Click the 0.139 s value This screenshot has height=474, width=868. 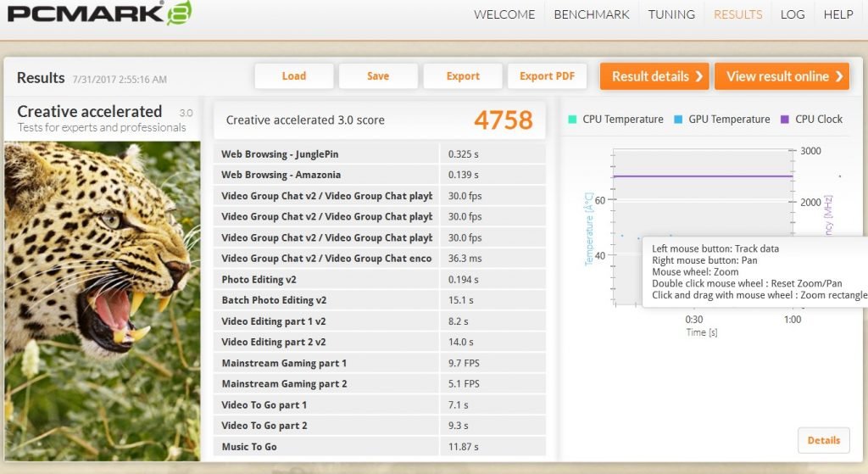[x=464, y=175]
